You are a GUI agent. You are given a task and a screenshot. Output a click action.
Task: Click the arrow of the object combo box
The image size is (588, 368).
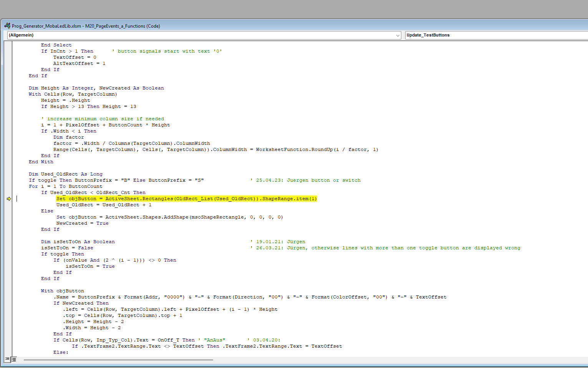pos(398,35)
